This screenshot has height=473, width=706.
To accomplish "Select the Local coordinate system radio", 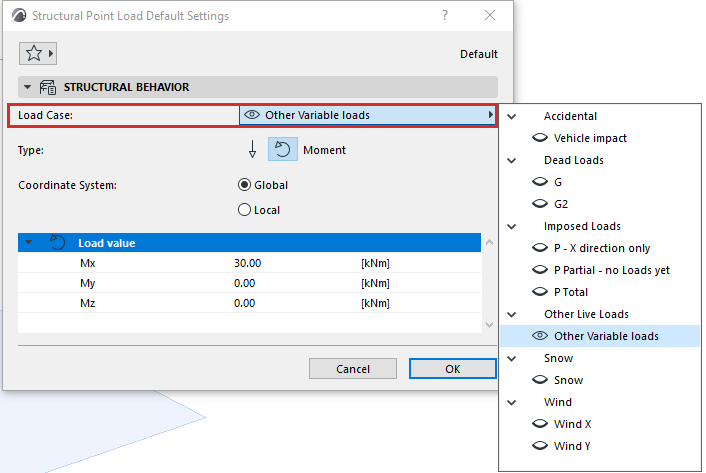I will pyautogui.click(x=244, y=210).
